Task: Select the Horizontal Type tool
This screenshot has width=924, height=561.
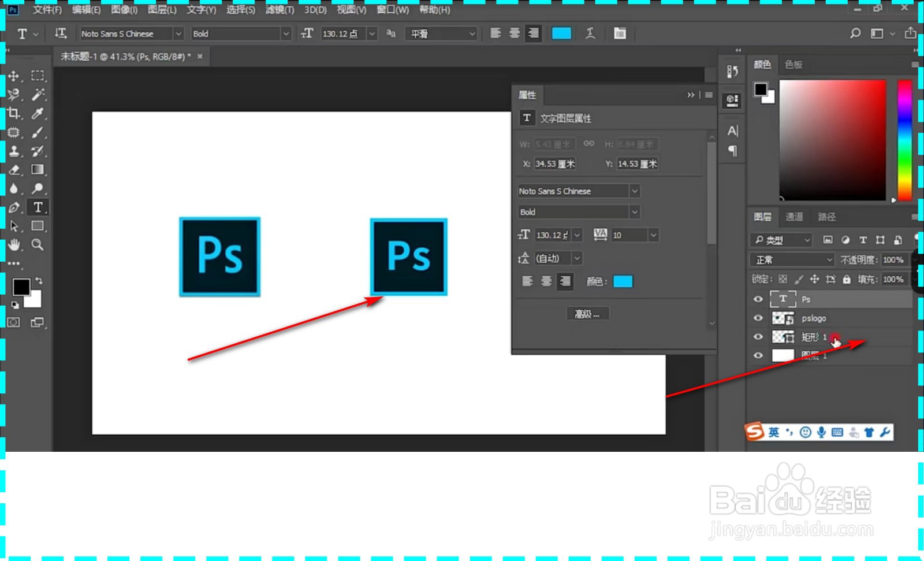Action: pyautogui.click(x=38, y=207)
